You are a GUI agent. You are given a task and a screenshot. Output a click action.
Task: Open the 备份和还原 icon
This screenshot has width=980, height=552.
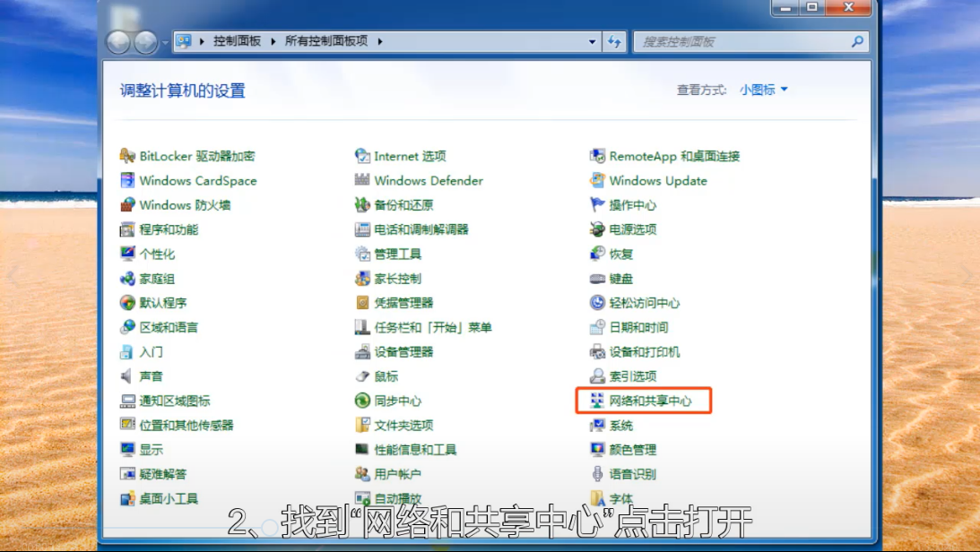pos(362,205)
